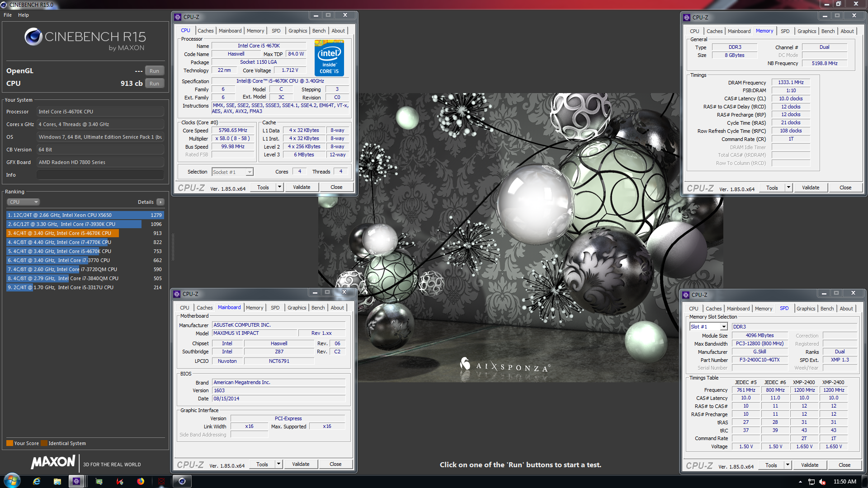Open the Bench tab in the Memory tab window
The width and height of the screenshot is (868, 488).
pyautogui.click(x=828, y=31)
